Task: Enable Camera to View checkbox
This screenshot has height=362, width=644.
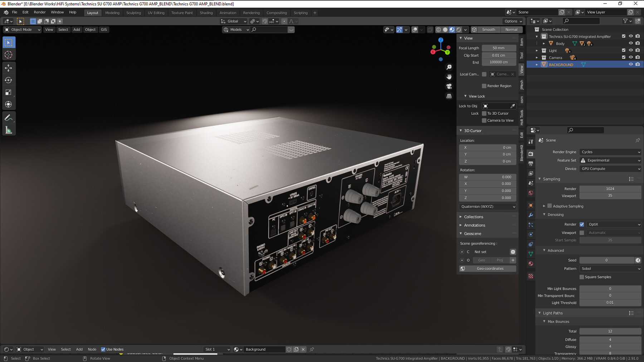Action: 484,120
